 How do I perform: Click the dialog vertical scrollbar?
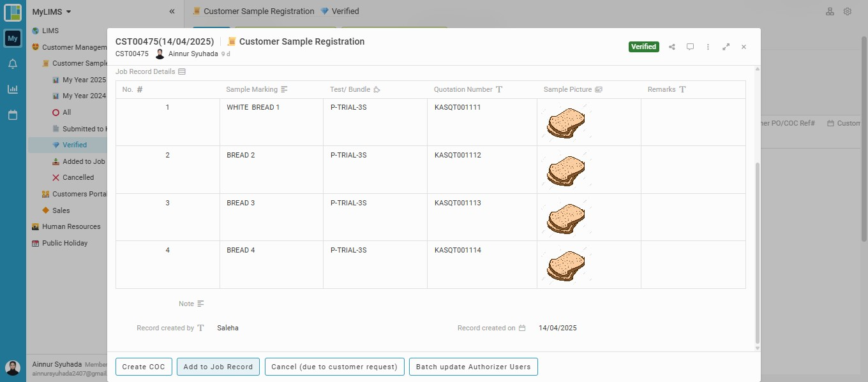[x=758, y=253]
